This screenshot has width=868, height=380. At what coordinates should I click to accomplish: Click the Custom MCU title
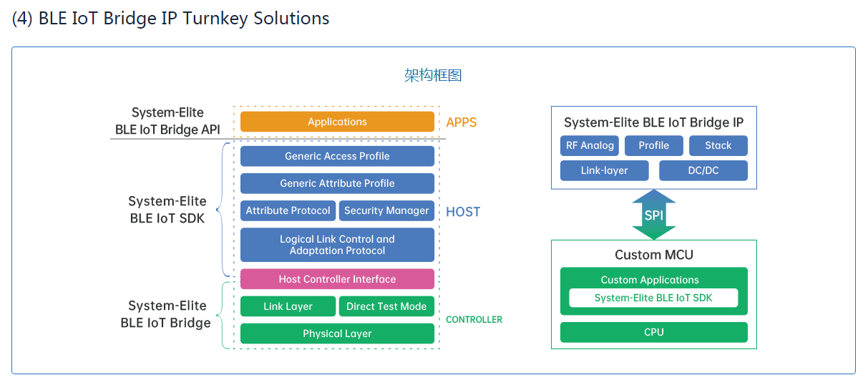pos(654,255)
